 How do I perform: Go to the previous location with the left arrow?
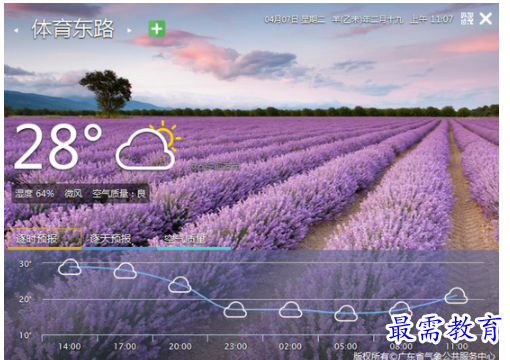coord(16,30)
